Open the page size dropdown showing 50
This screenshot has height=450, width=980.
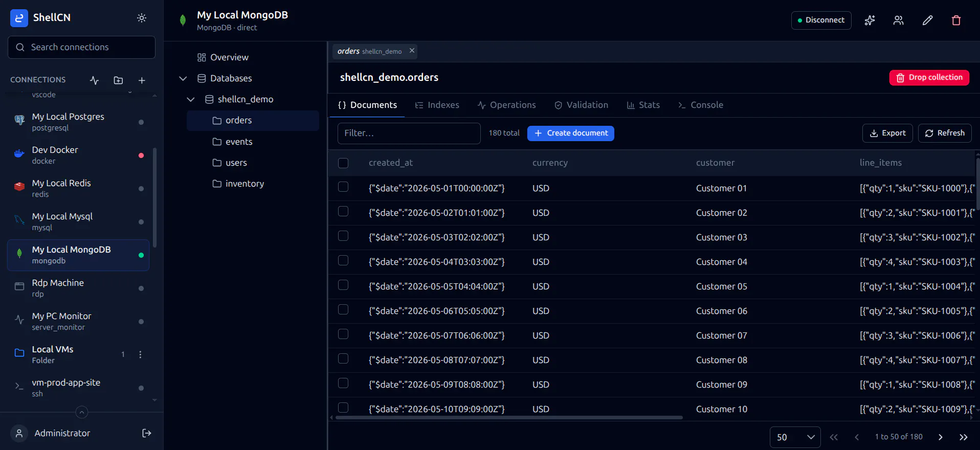795,437
